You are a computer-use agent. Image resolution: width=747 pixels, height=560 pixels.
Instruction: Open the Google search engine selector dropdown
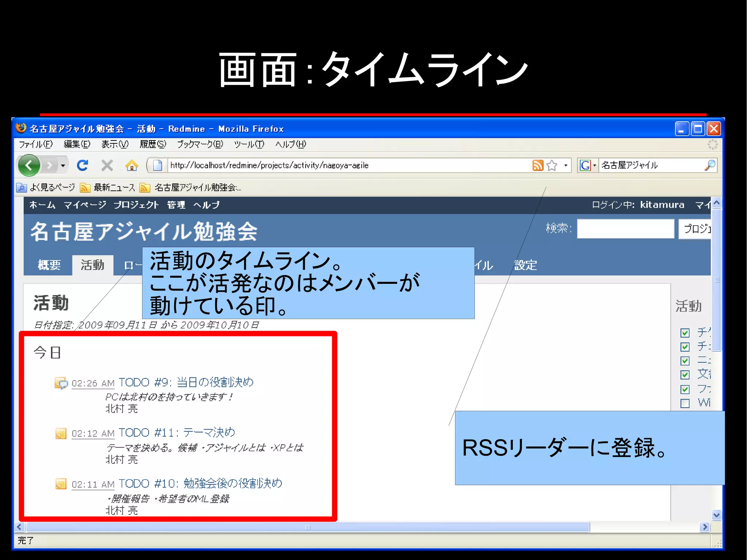pyautogui.click(x=595, y=165)
